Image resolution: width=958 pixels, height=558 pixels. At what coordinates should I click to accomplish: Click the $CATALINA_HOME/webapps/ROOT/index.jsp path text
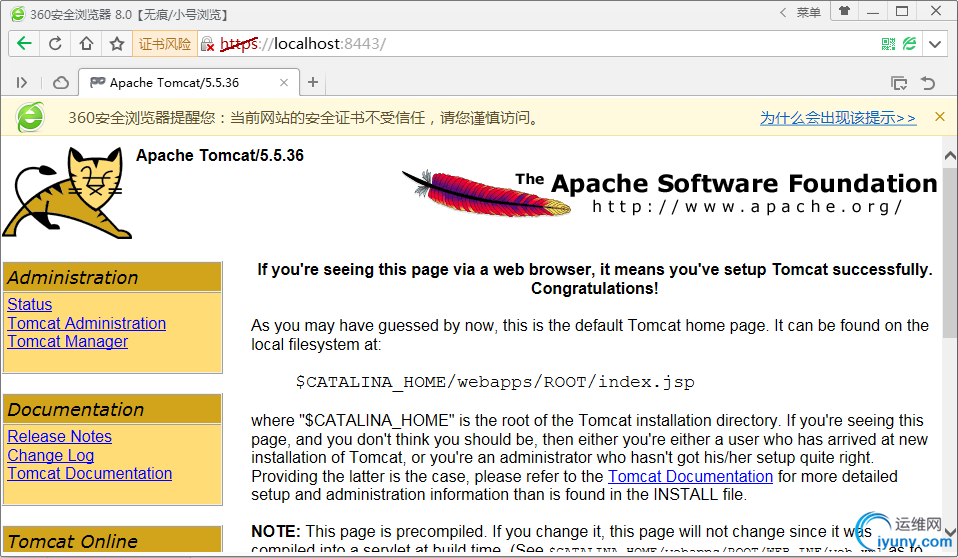pos(495,382)
